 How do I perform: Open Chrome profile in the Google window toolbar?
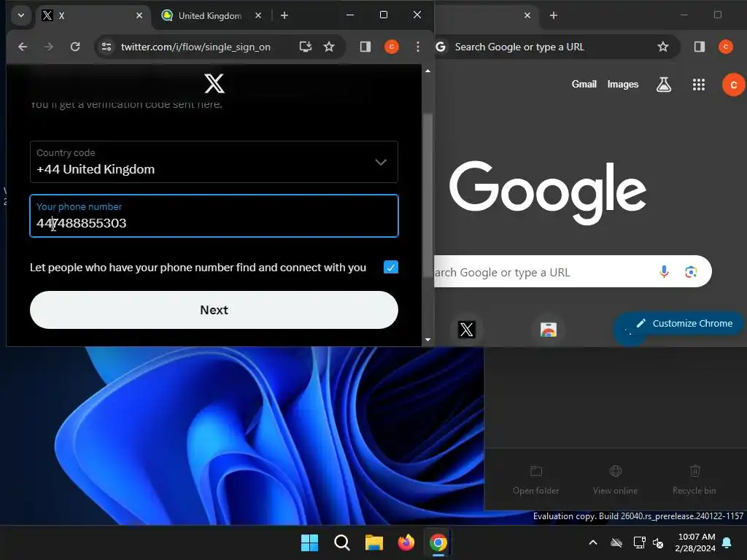pyautogui.click(x=726, y=47)
